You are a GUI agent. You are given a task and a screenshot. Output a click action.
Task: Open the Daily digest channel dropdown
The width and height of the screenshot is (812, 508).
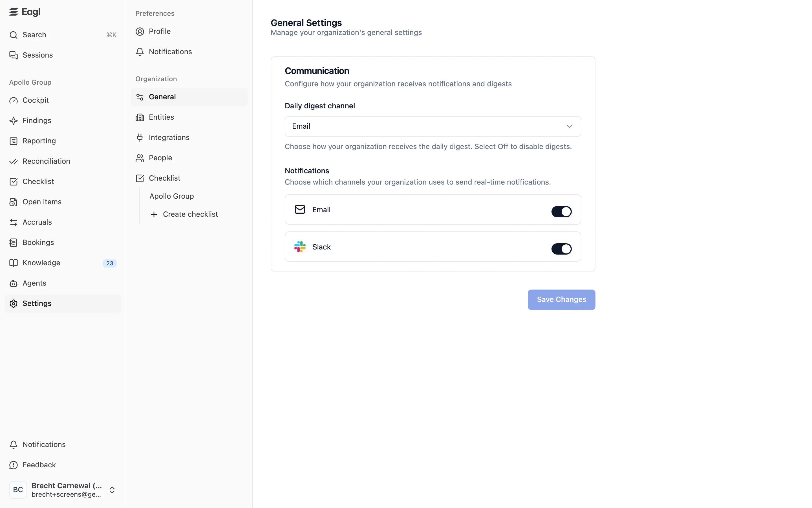click(433, 126)
